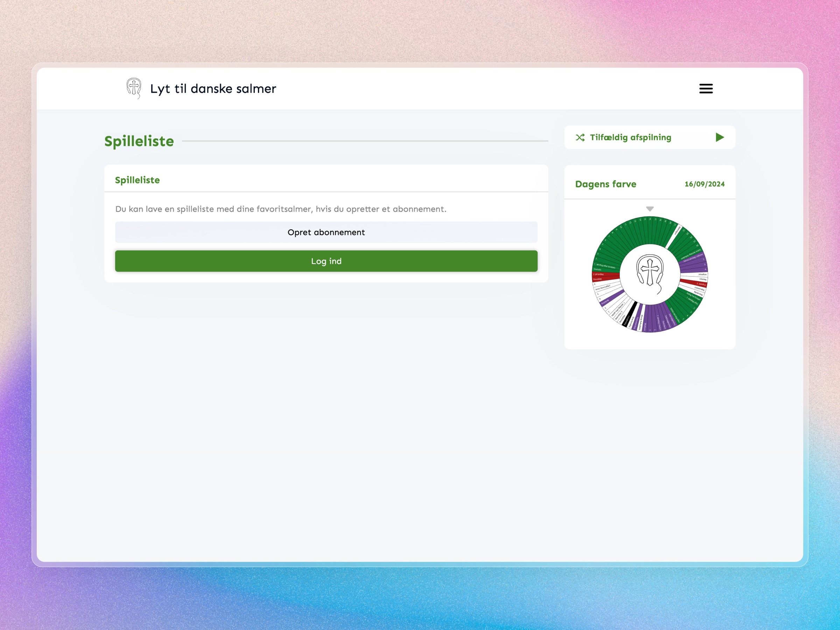Click the gray pointer triangle above the church-year wheel

tap(650, 209)
